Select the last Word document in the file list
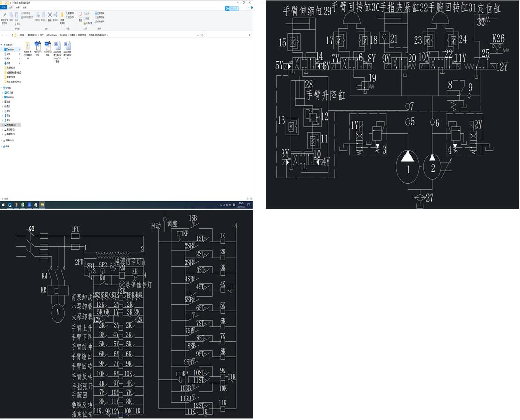520x420 pixels. tap(67, 50)
